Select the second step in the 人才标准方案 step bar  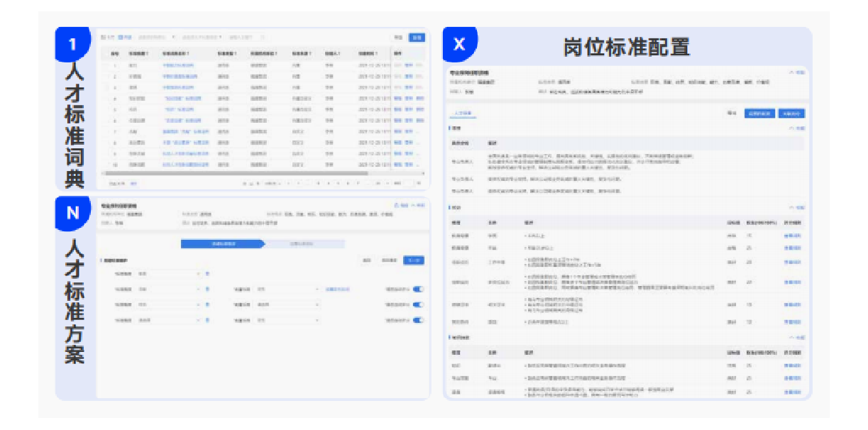tap(304, 243)
